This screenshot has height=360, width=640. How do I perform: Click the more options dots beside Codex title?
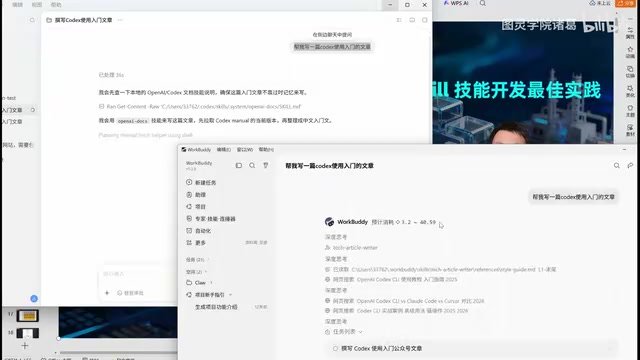point(120,20)
